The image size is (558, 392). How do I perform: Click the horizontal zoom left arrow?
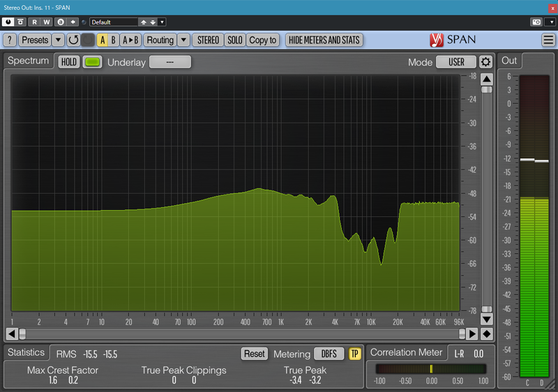(x=12, y=333)
